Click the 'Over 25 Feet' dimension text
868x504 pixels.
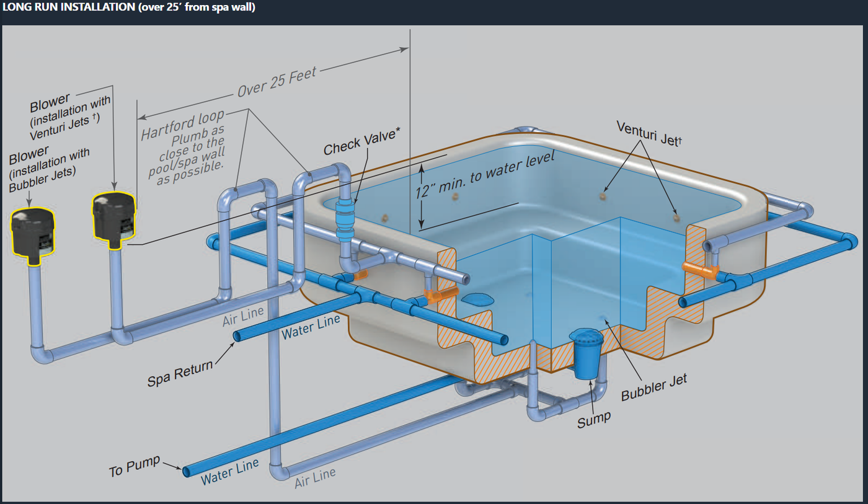pos(277,82)
